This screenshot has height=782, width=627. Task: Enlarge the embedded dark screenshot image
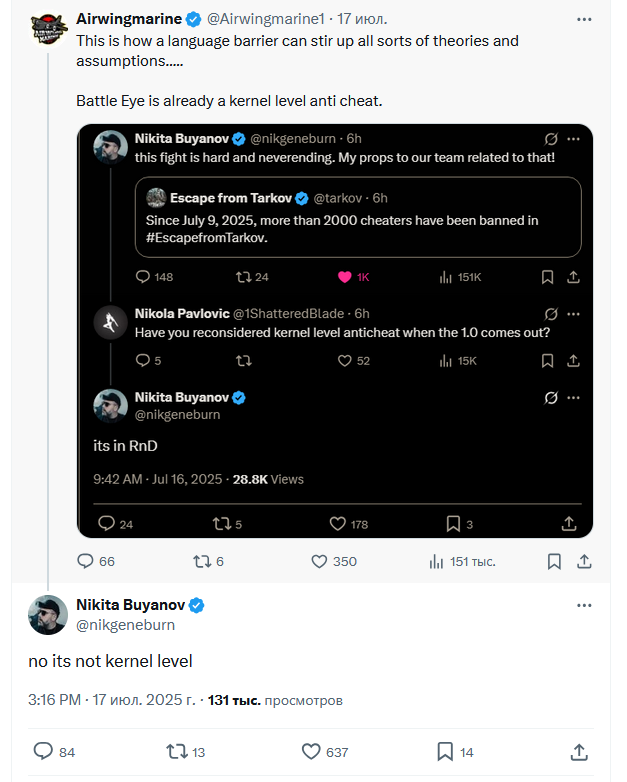pos(335,331)
